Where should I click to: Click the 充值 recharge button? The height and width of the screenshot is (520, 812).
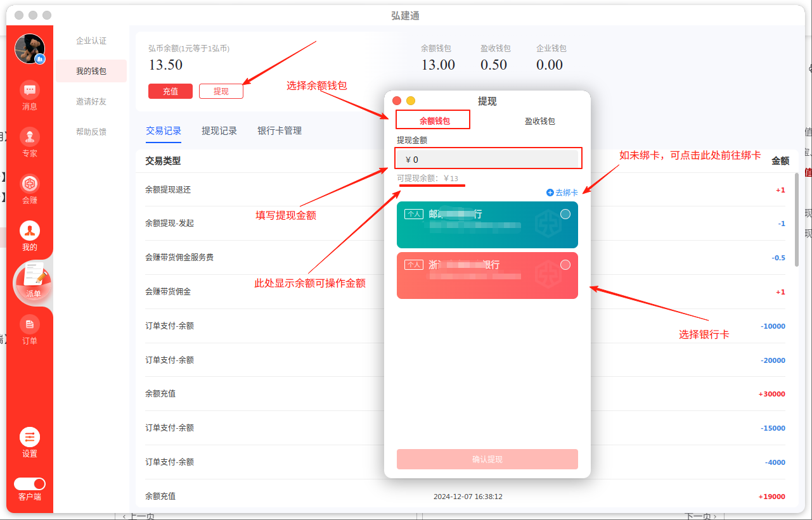click(x=171, y=91)
